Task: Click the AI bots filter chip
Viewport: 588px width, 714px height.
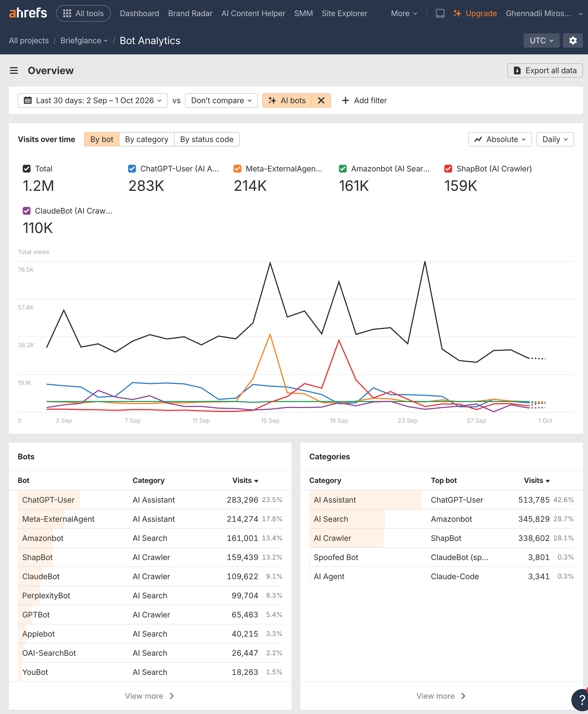Action: point(287,100)
